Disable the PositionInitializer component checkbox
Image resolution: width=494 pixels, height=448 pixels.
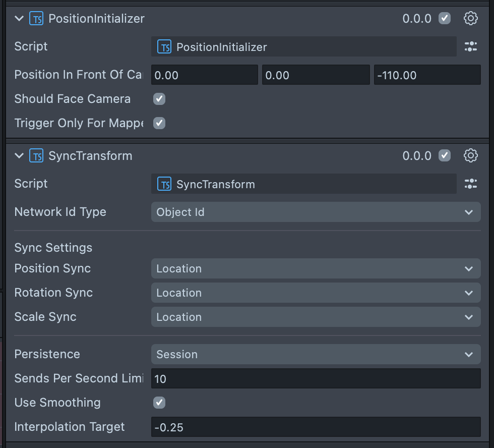point(444,19)
